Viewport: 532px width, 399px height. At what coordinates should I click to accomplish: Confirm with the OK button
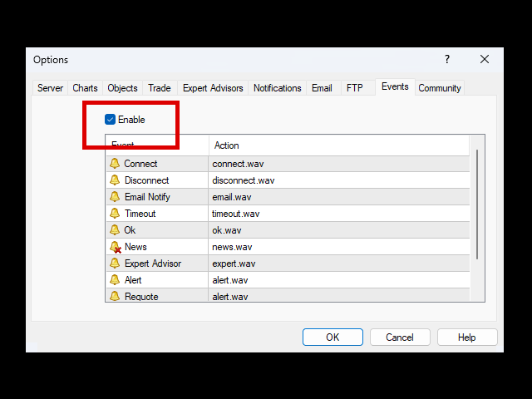332,337
